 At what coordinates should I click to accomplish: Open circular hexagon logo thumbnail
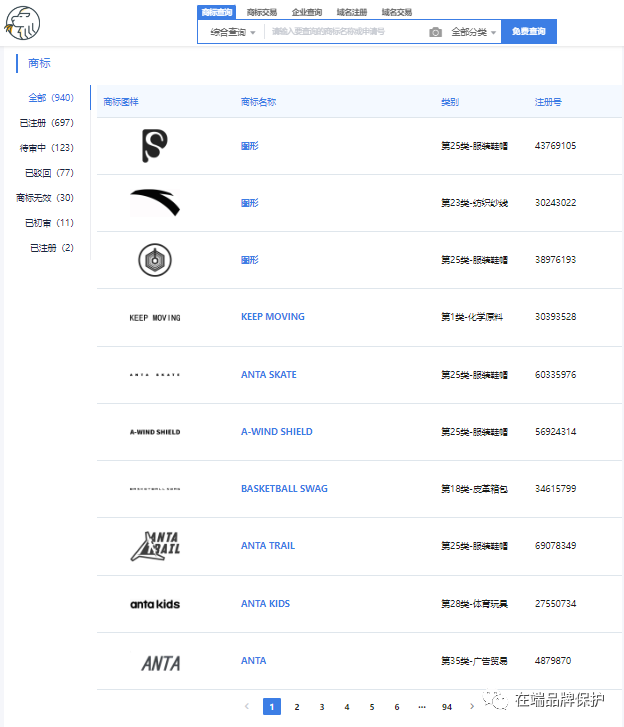(155, 260)
